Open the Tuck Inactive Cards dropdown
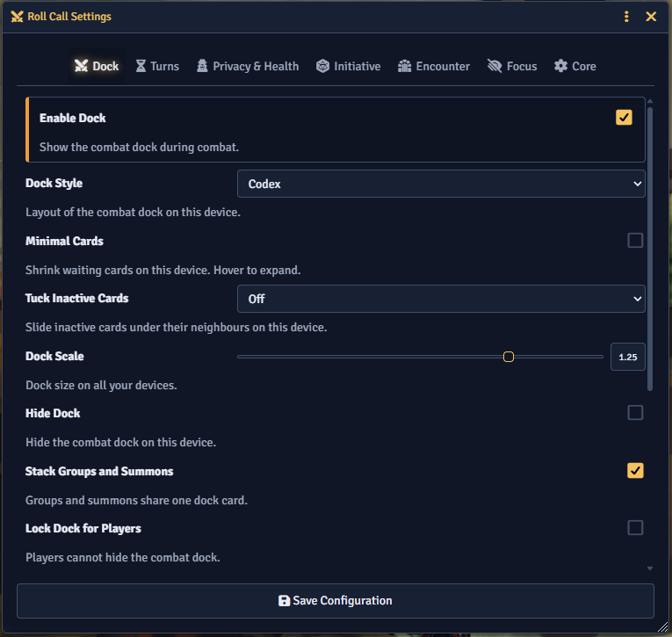 click(x=441, y=299)
